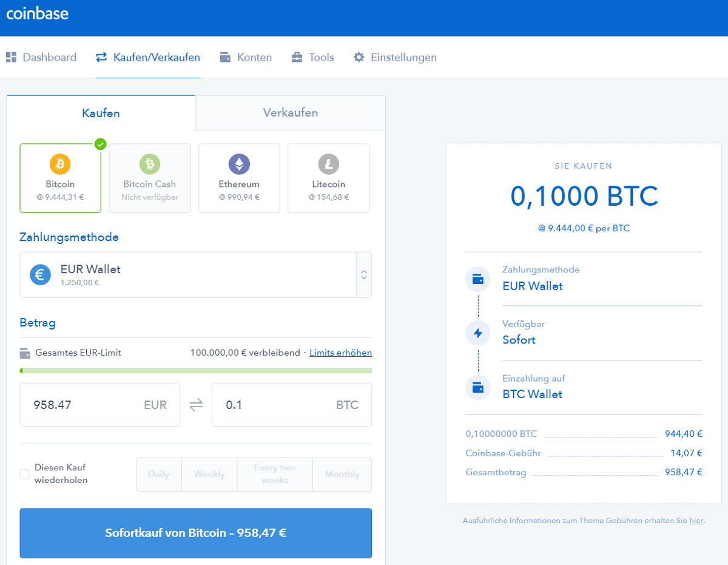Click the Coinbase logo
The width and height of the screenshot is (728, 565).
37,13
